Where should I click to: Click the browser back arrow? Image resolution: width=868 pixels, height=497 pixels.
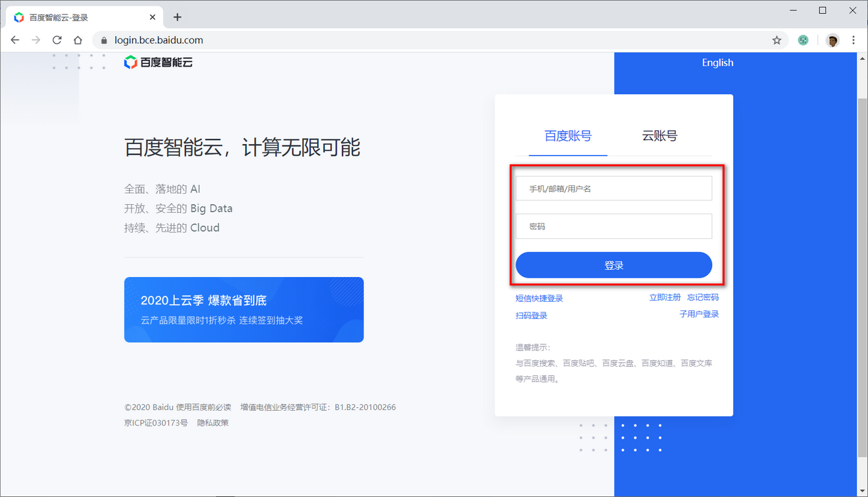coord(14,40)
